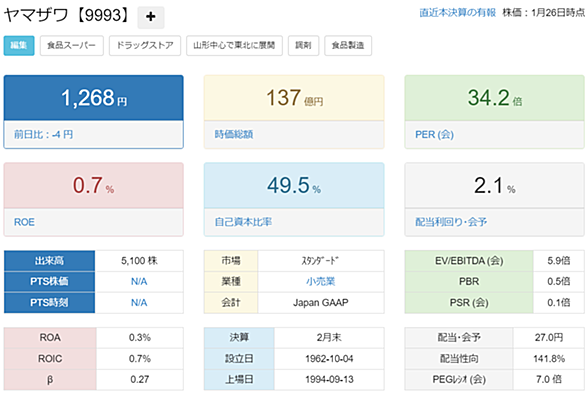Click the 時価総額 label link
Screen dimensions: 586x394
(x=234, y=134)
